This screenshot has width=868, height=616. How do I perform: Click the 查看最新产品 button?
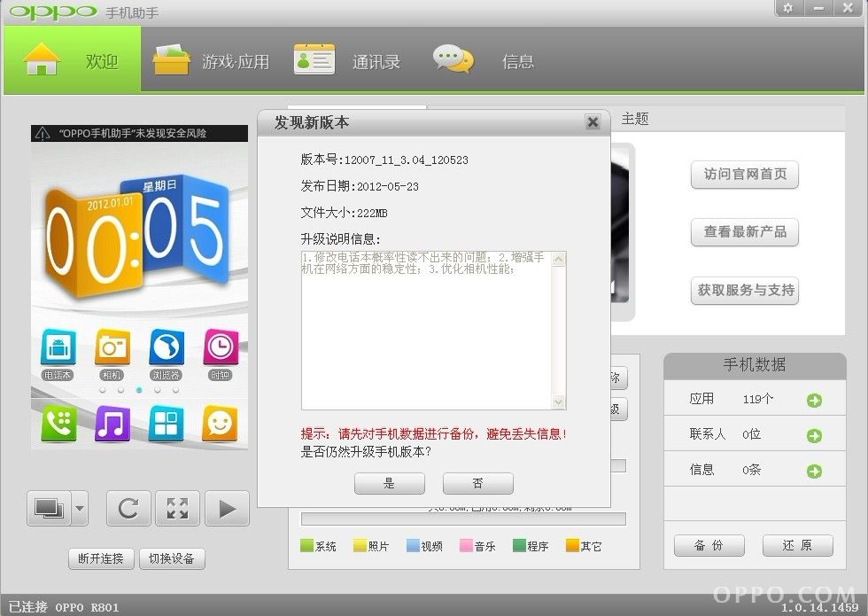(745, 232)
